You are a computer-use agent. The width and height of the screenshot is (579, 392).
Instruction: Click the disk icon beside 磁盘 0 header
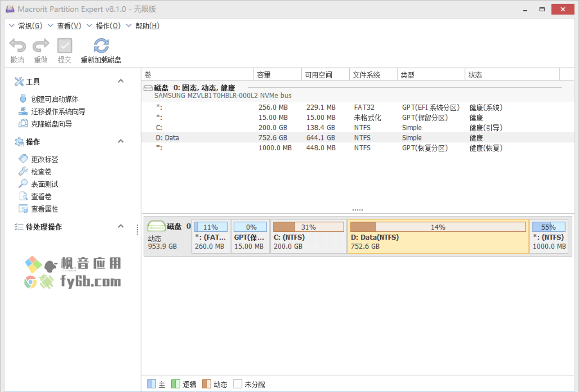(148, 88)
